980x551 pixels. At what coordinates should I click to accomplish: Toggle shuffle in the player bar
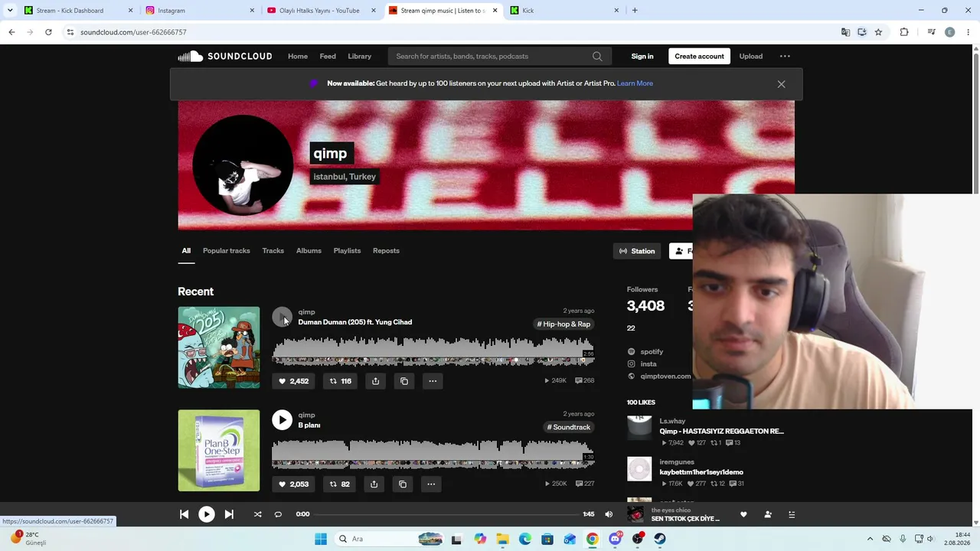pos(257,514)
